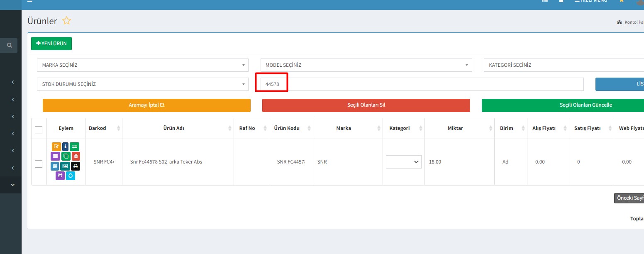The image size is (644, 254).
Task: Expand the MODEL SEÇİNİZ dropdown
Action: click(x=366, y=65)
